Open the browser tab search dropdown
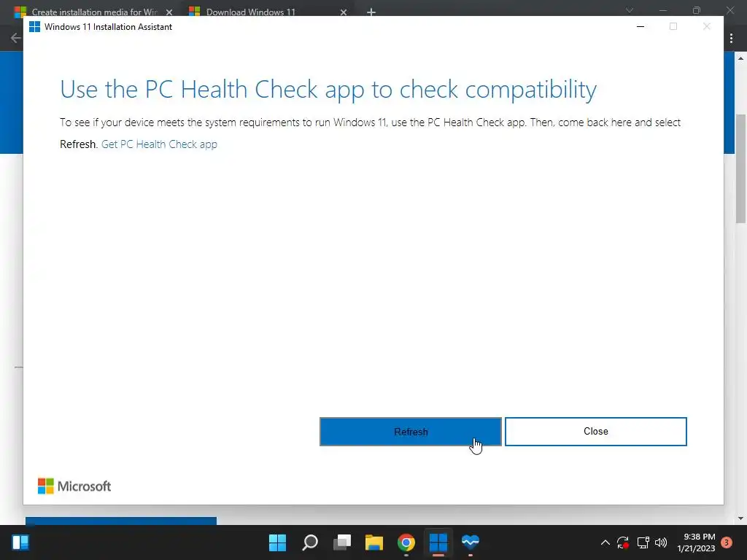The height and width of the screenshot is (560, 747). [630, 10]
